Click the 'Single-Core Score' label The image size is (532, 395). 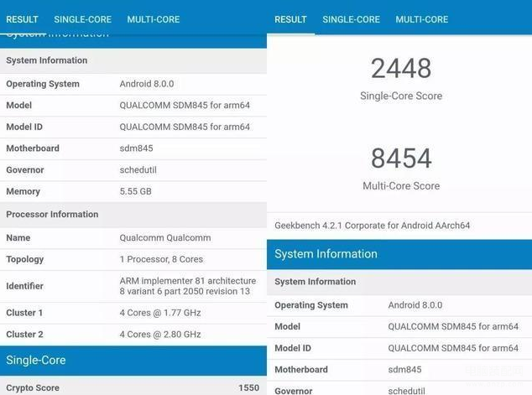point(401,96)
